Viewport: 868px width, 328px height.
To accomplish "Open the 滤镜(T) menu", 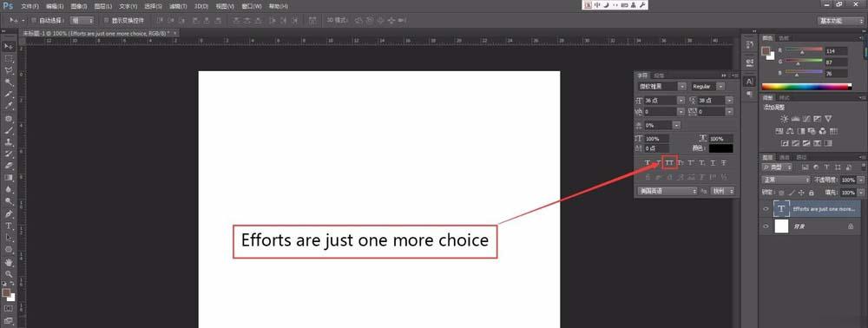I will [x=178, y=6].
